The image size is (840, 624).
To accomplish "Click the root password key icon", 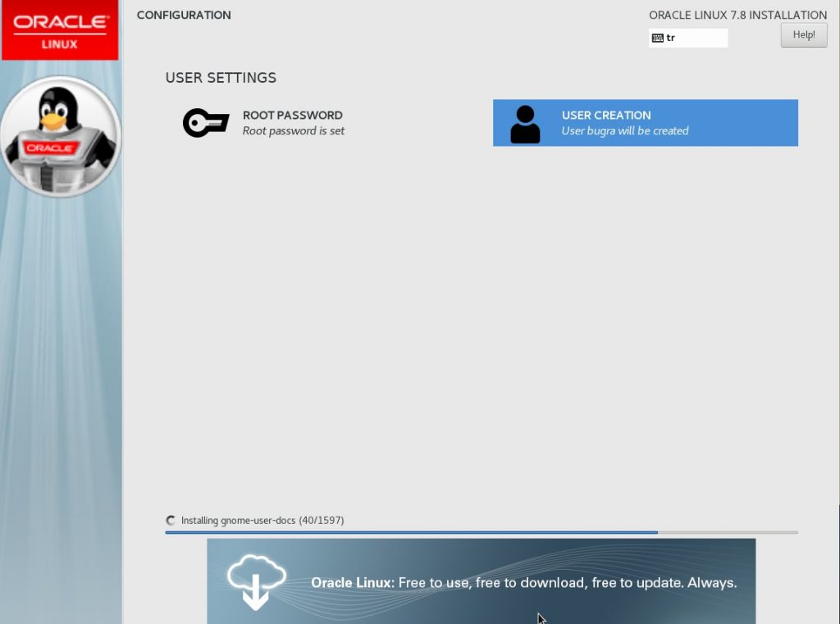I will [206, 123].
